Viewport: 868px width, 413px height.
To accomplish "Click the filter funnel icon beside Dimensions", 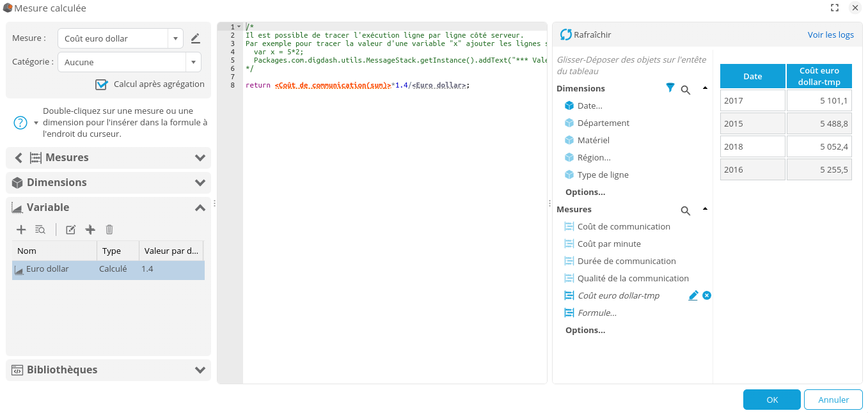I will (670, 88).
